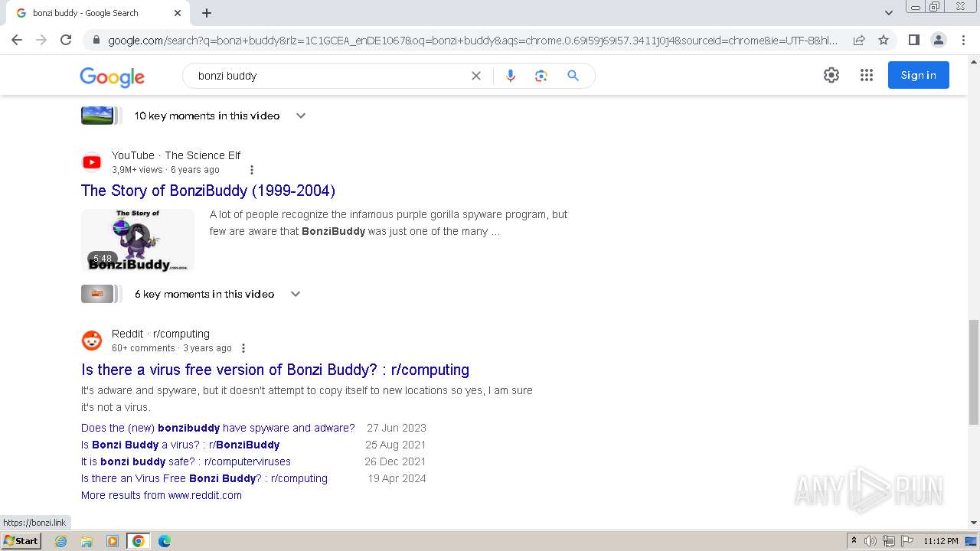This screenshot has width=980, height=551.
Task: Click the 11:12 PM taskbar clock
Action: pos(941,541)
